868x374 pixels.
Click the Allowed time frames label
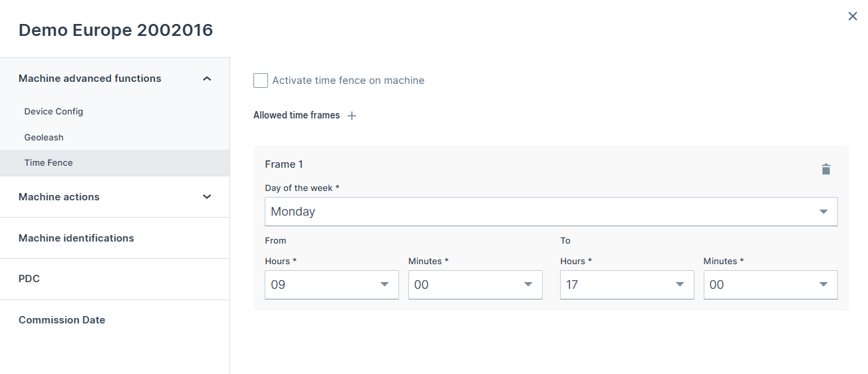click(297, 116)
